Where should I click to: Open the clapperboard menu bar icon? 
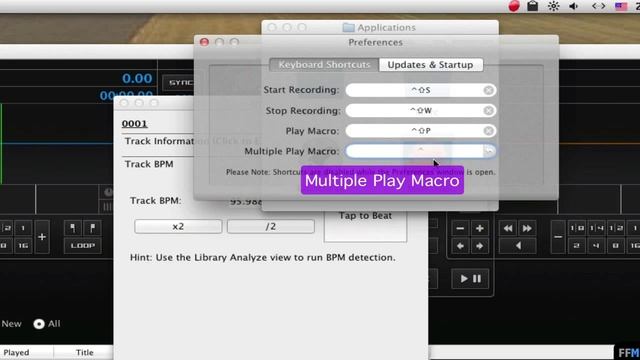pos(533,6)
